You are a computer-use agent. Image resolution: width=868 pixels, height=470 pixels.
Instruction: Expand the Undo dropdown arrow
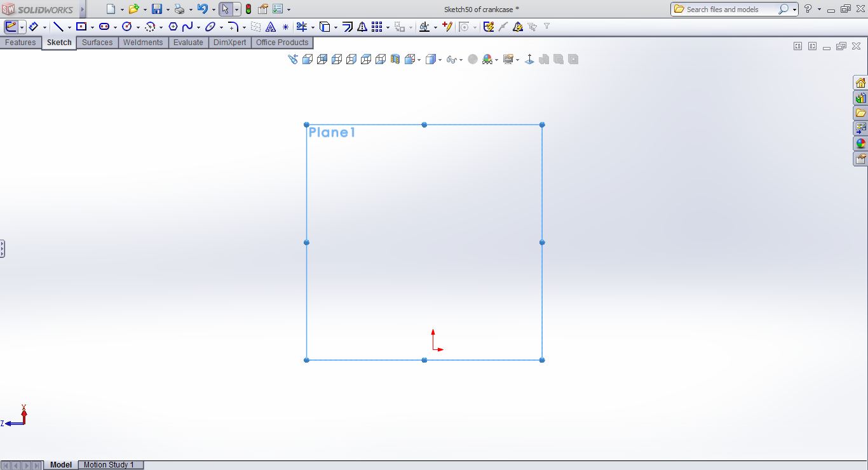coord(212,10)
